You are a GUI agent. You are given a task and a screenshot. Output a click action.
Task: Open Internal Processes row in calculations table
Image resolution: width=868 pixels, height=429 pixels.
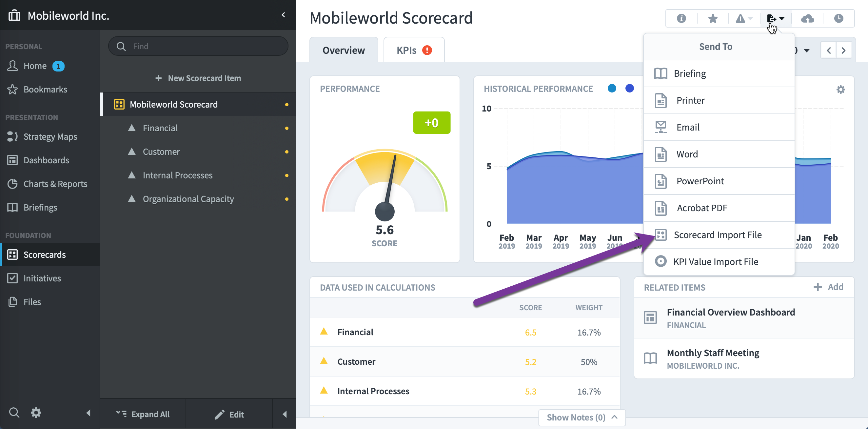pyautogui.click(x=465, y=391)
